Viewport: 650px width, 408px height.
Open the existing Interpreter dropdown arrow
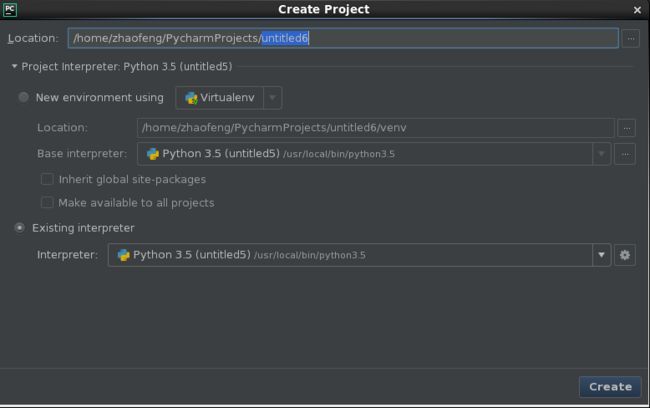(x=601, y=255)
